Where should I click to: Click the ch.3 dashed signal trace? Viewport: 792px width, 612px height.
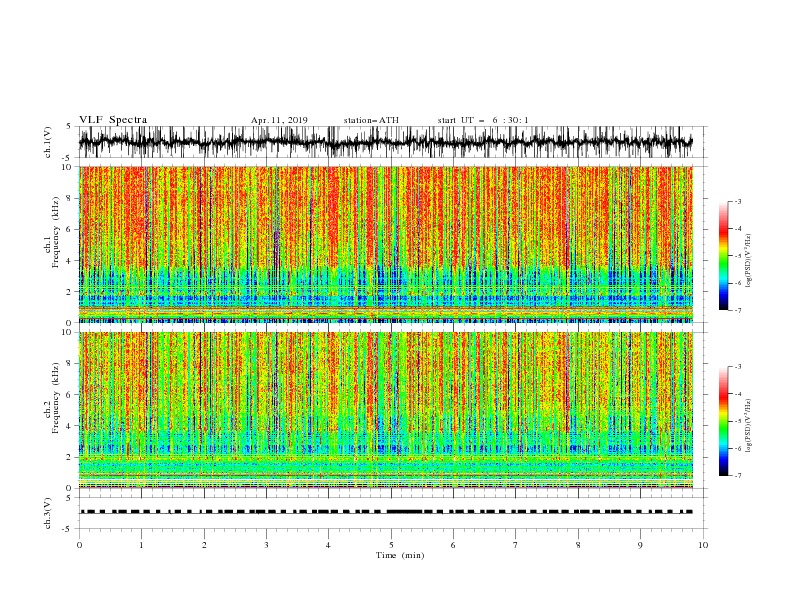pyautogui.click(x=386, y=512)
